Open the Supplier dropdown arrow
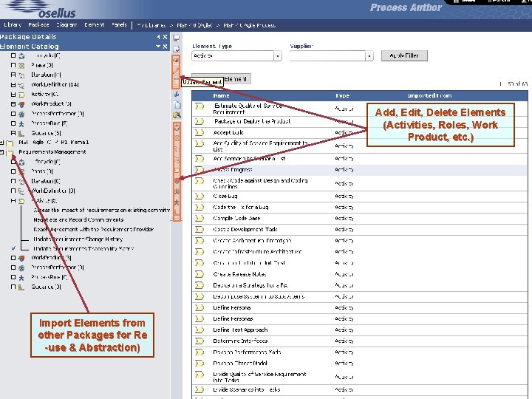The height and width of the screenshot is (399, 532). pos(369,56)
